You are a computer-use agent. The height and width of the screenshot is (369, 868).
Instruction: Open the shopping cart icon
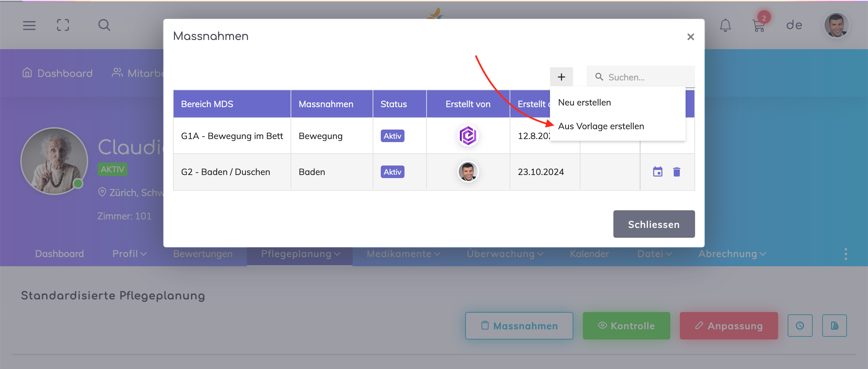tap(758, 25)
